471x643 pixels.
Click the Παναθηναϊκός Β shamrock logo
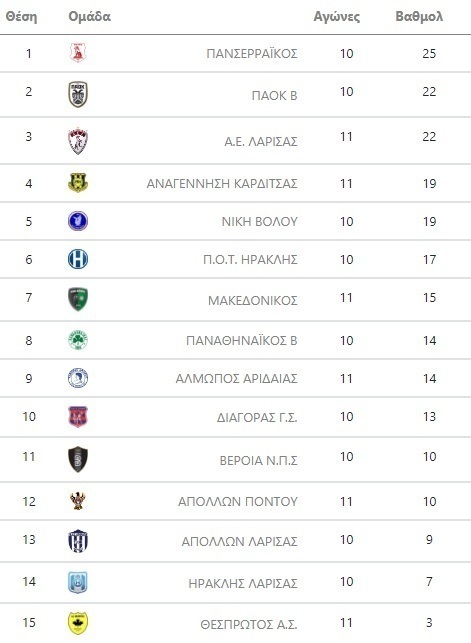(x=78, y=340)
